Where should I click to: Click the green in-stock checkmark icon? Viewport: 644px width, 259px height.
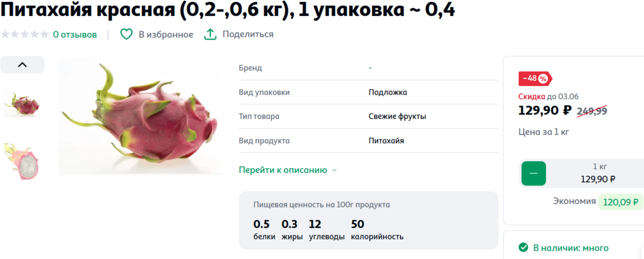tap(523, 248)
